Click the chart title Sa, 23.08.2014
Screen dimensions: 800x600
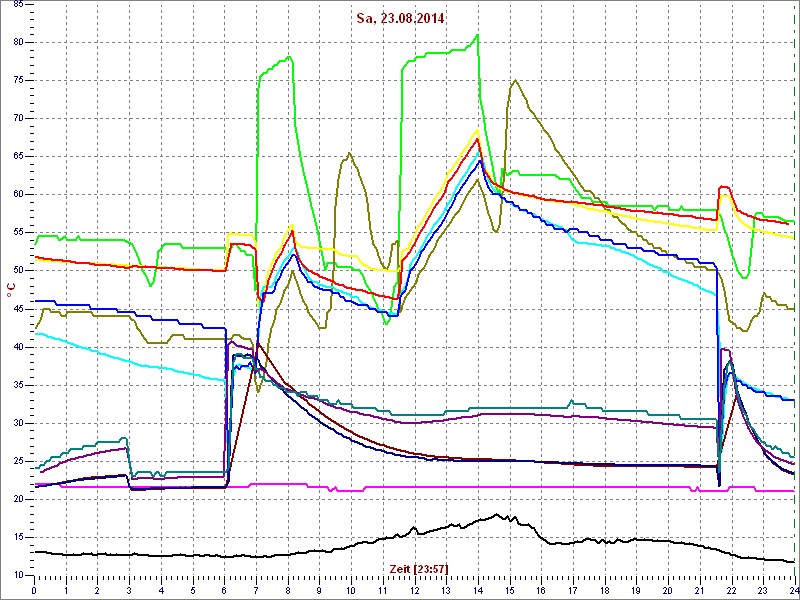click(x=400, y=19)
